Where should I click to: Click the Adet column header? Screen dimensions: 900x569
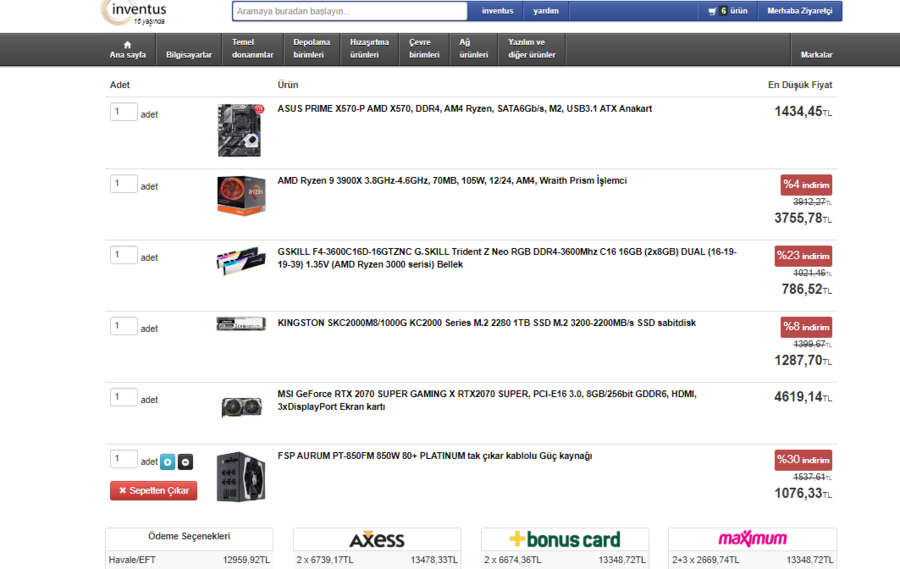[119, 85]
